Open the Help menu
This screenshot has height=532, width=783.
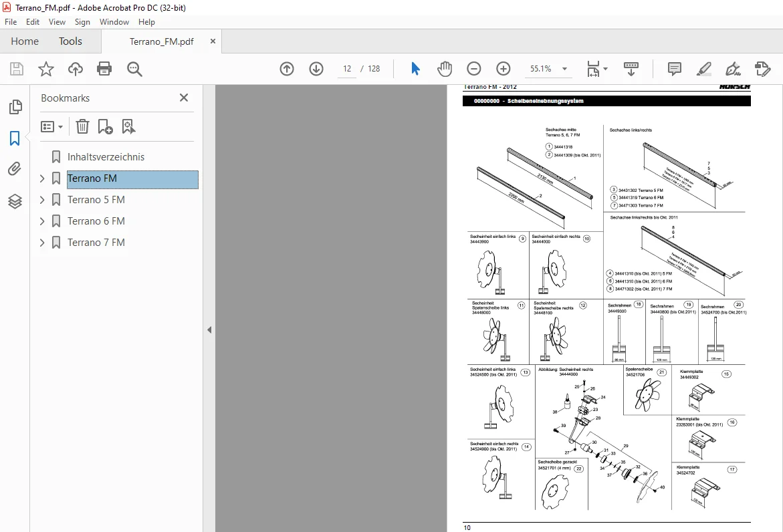[146, 22]
